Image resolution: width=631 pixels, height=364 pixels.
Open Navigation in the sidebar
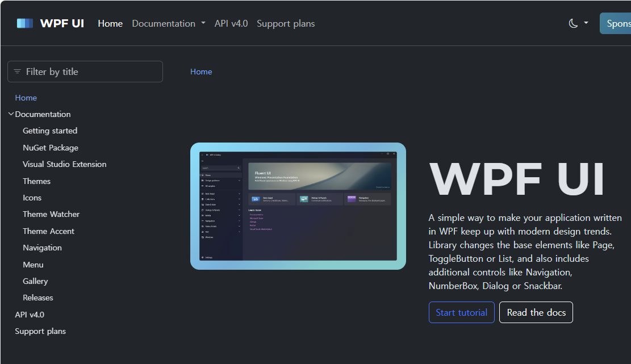point(42,248)
